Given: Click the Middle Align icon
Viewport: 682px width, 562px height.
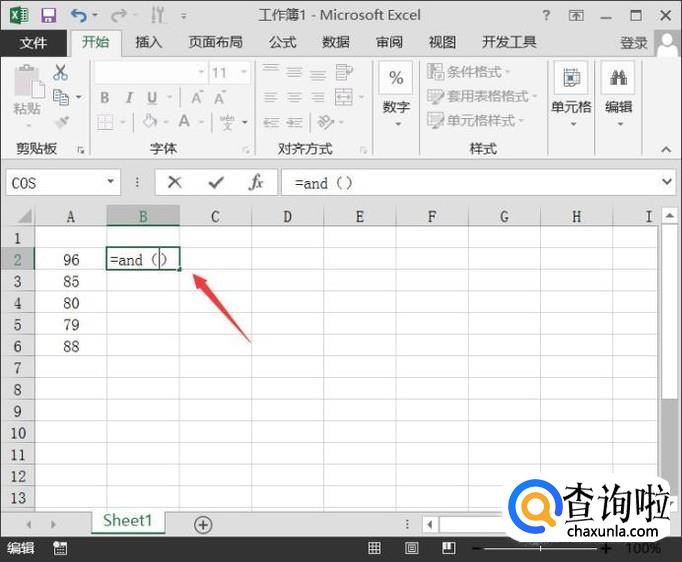Looking at the screenshot, I should (294, 72).
